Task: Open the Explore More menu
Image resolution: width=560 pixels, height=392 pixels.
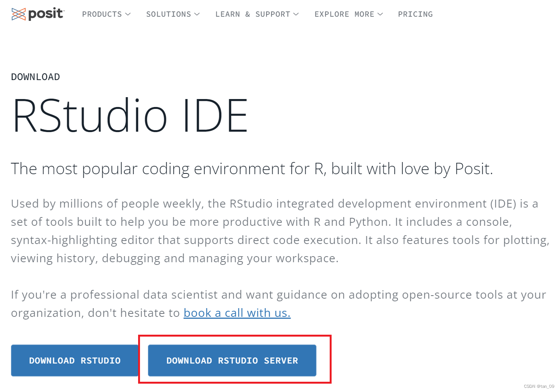Action: 349,14
